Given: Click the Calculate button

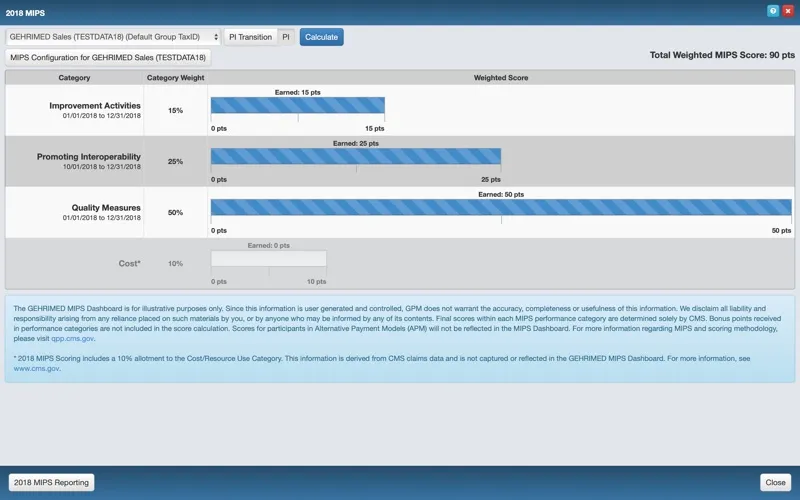Looking at the screenshot, I should 321,37.
